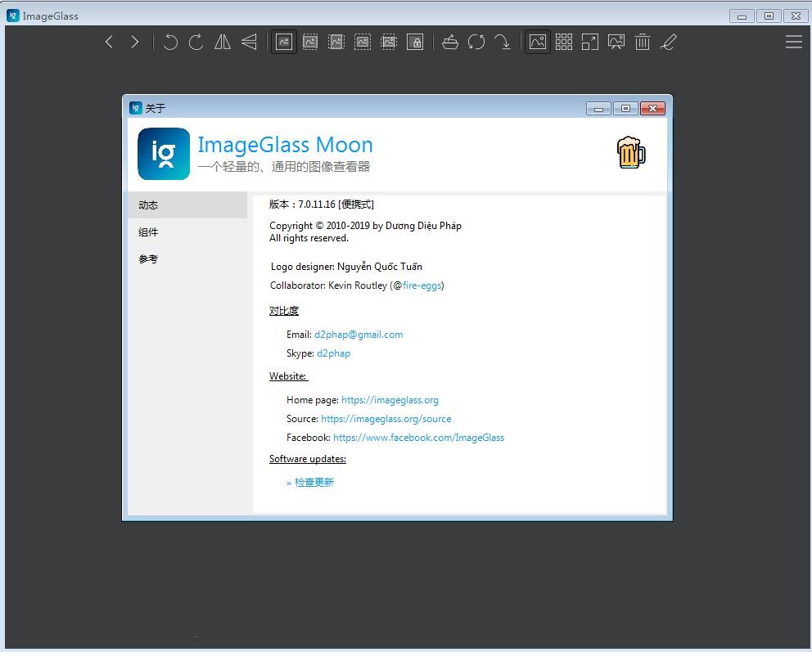
Task: Click the 关于 dialog title bar icon
Action: (136, 108)
